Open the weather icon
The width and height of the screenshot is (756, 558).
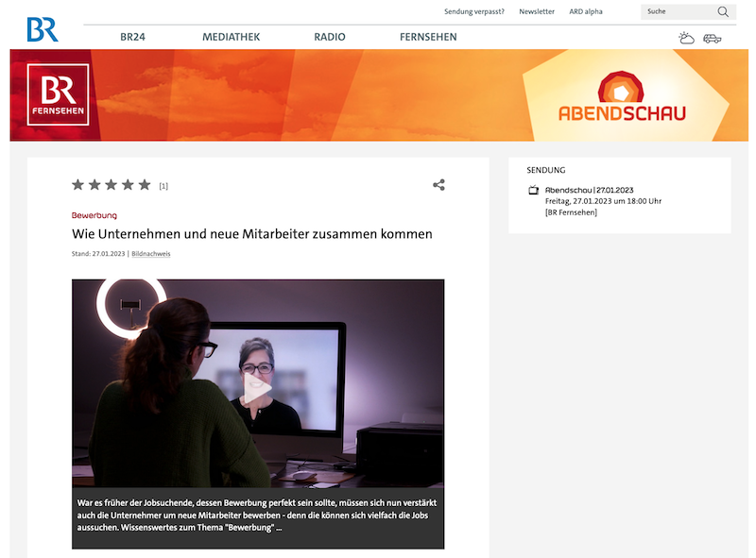[x=686, y=38]
